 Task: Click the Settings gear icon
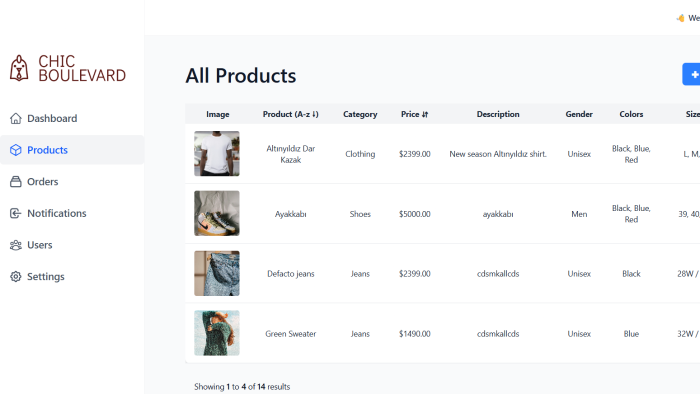(x=16, y=277)
